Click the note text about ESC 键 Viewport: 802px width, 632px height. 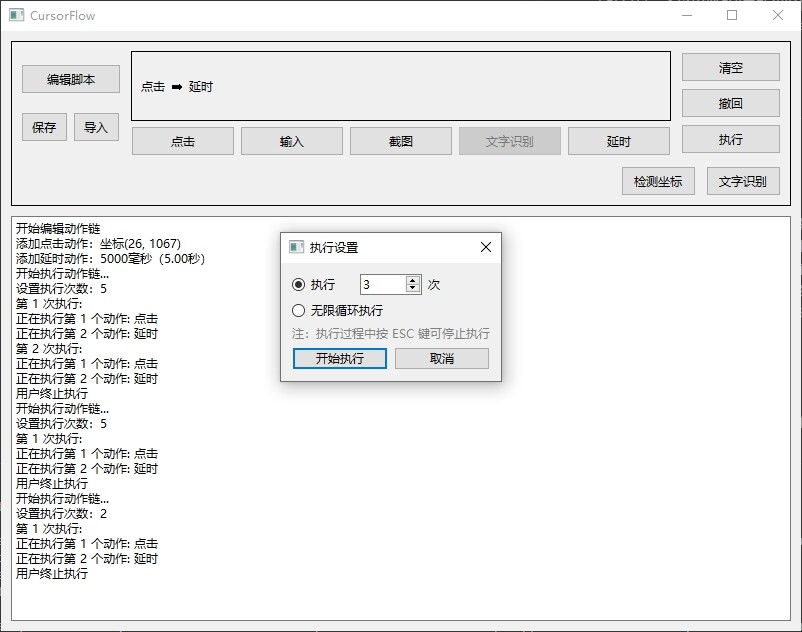tap(391, 334)
